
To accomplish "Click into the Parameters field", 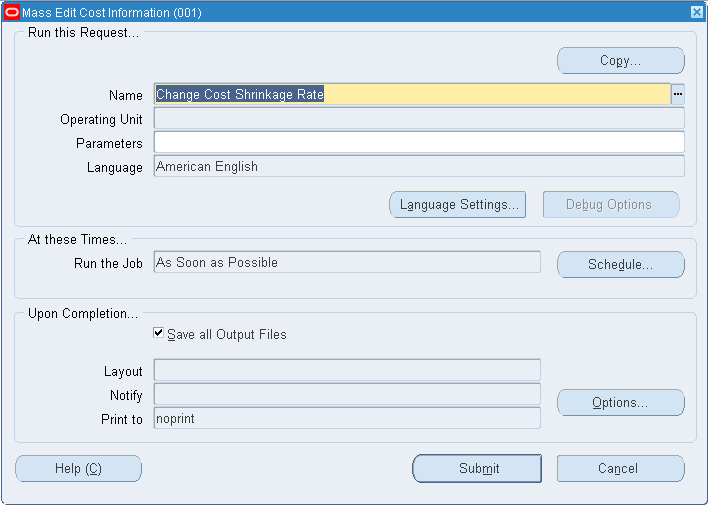I will tap(419, 142).
